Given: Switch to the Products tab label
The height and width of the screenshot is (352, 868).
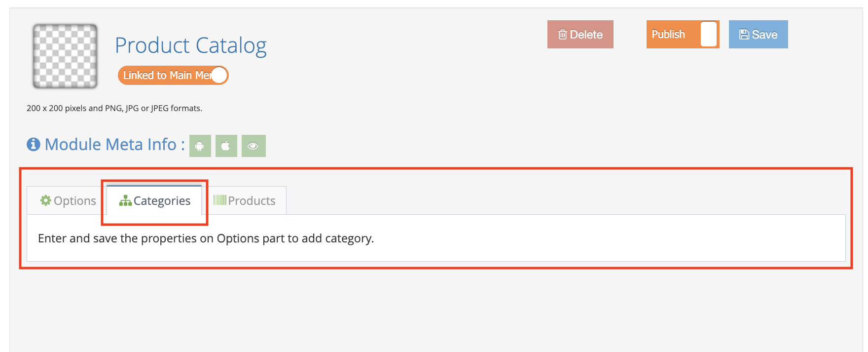Looking at the screenshot, I should 252,201.
